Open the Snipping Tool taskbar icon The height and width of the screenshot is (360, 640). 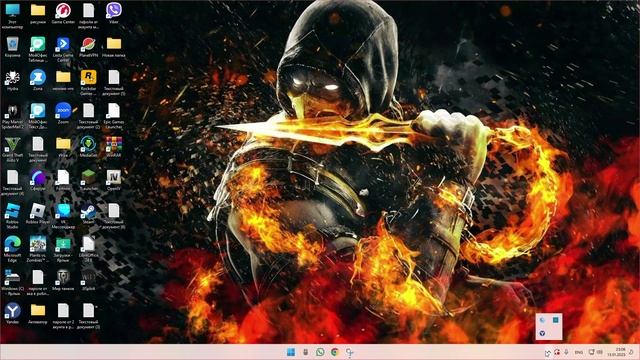pos(349,352)
